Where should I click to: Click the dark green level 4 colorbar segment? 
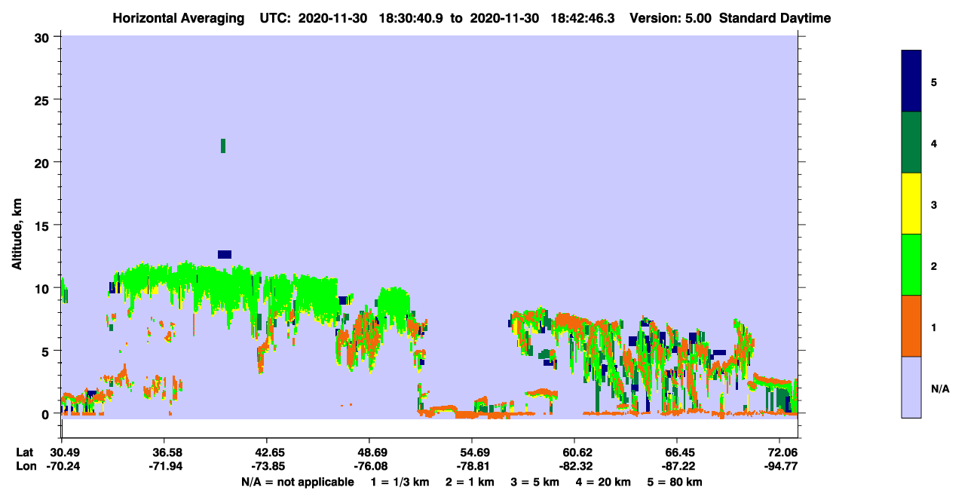(911, 143)
